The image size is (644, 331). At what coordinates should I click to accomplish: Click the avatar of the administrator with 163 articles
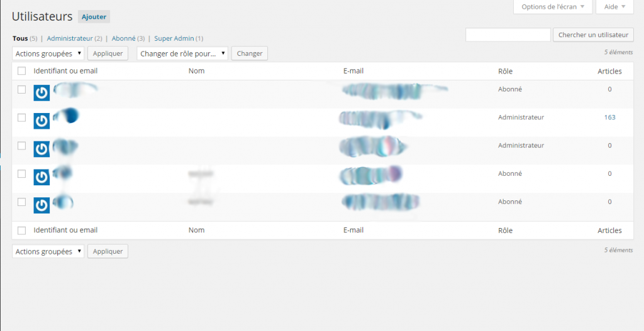(x=42, y=121)
